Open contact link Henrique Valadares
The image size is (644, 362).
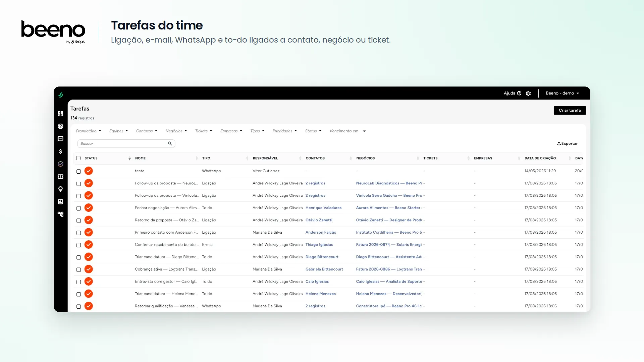pyautogui.click(x=323, y=208)
